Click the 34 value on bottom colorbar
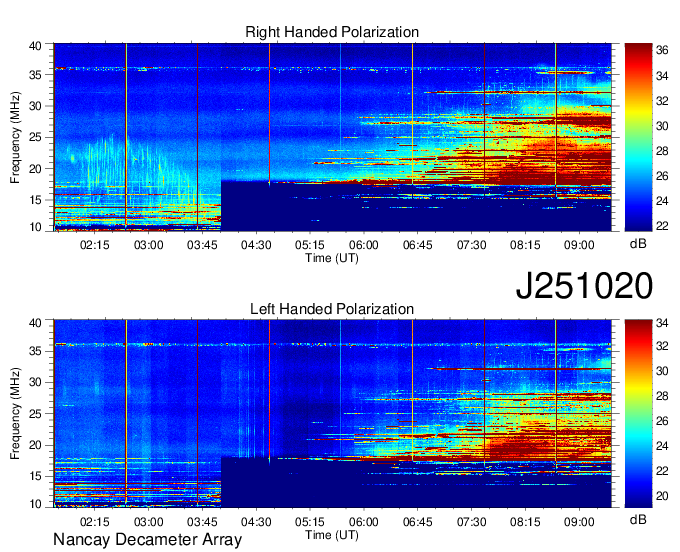Image resolution: width=680 pixels, height=552 pixels. (661, 323)
